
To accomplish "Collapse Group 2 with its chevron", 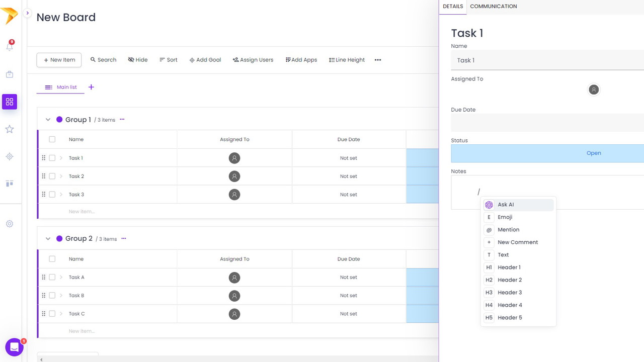I will [48, 239].
